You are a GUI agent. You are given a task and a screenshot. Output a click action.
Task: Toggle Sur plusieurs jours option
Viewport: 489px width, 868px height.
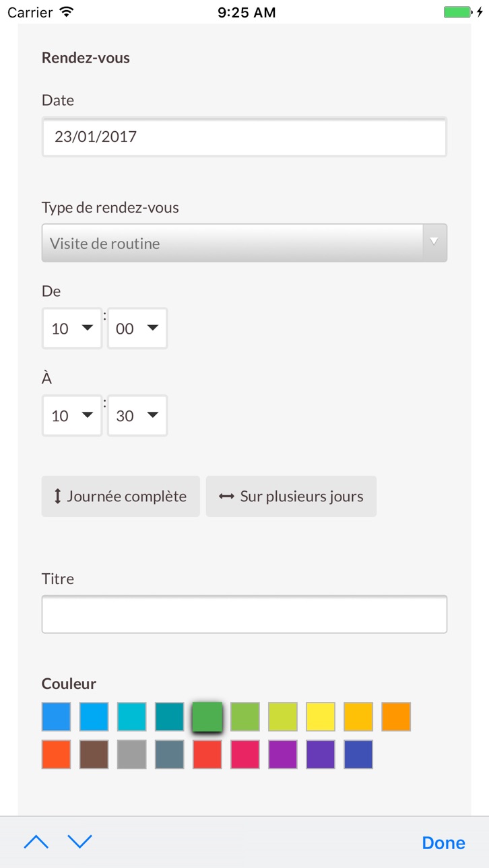(291, 497)
